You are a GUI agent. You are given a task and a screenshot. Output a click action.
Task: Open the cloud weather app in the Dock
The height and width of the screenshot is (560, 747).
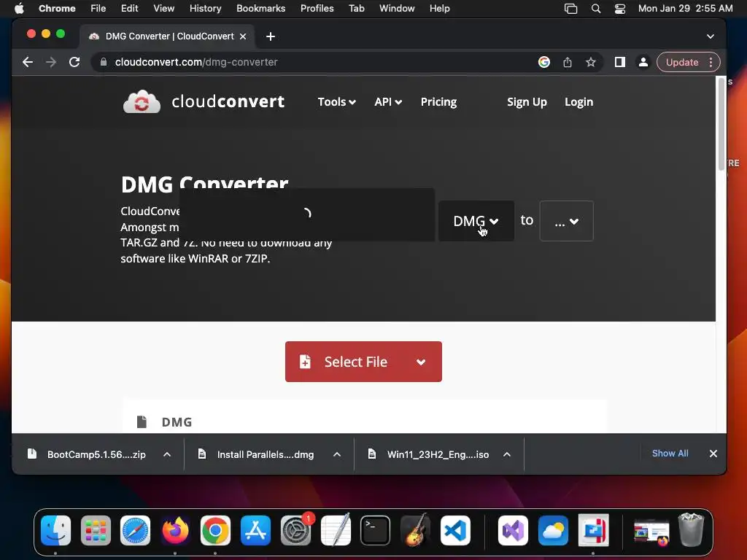tap(553, 530)
